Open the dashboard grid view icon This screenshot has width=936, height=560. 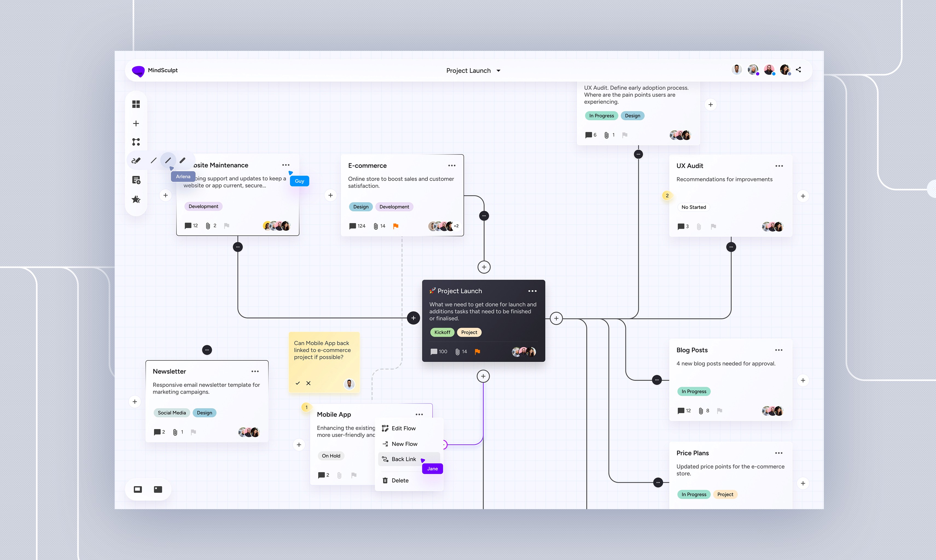136,104
